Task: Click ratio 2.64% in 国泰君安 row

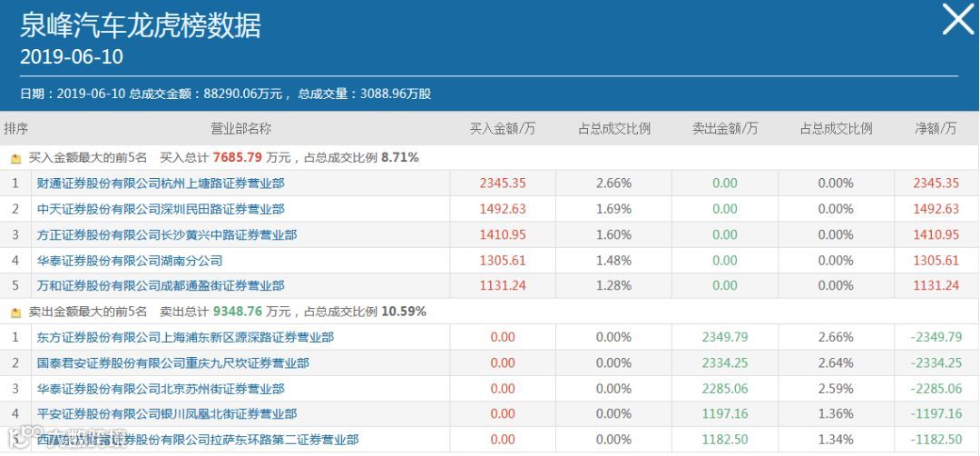Action: pos(837,362)
